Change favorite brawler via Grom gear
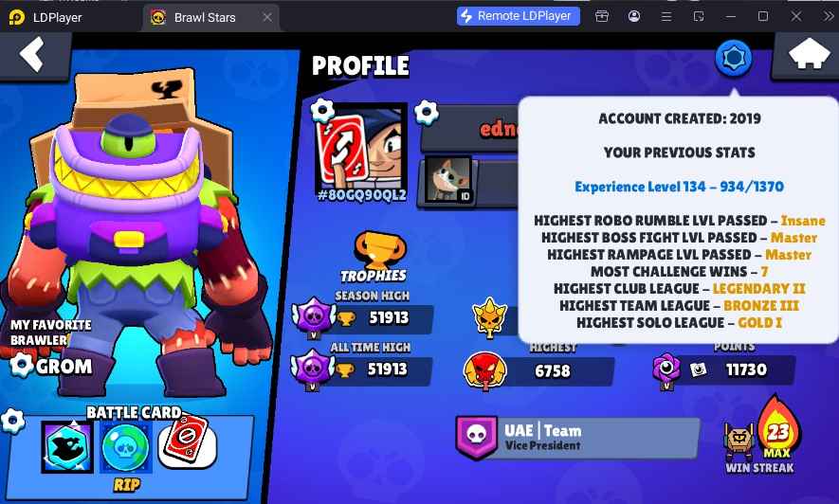The height and width of the screenshot is (504, 839). [22, 365]
